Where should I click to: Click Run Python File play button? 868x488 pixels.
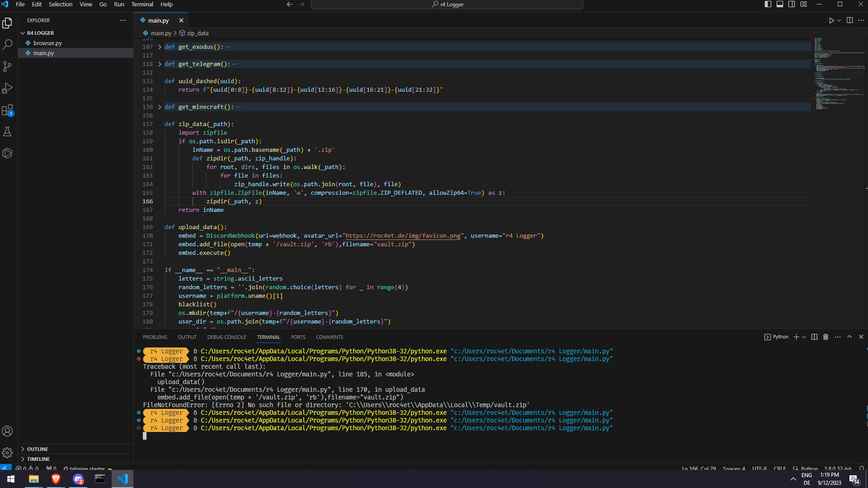tap(831, 20)
